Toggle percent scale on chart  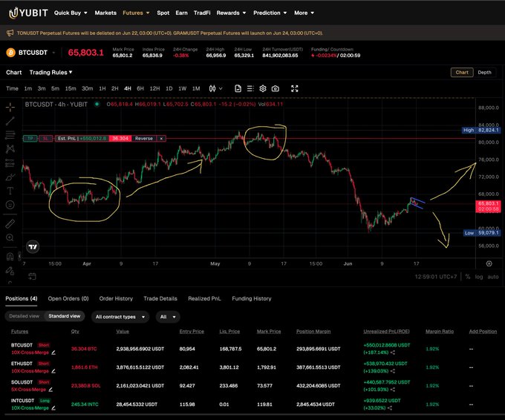pos(468,277)
